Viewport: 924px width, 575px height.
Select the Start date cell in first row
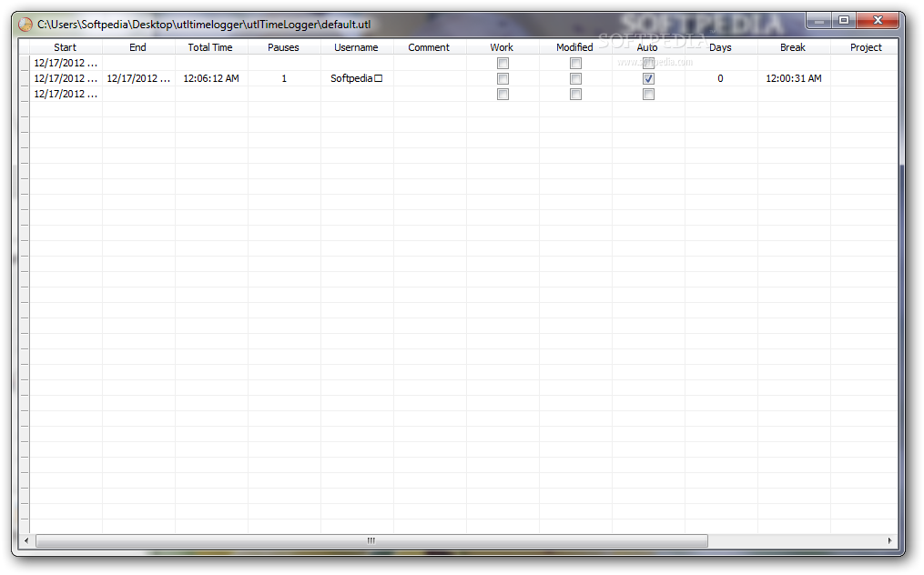click(x=66, y=63)
